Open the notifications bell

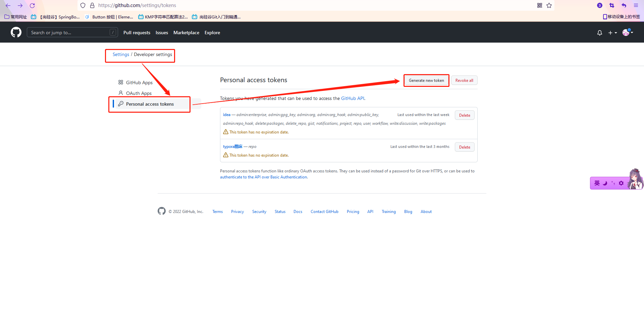coord(600,33)
